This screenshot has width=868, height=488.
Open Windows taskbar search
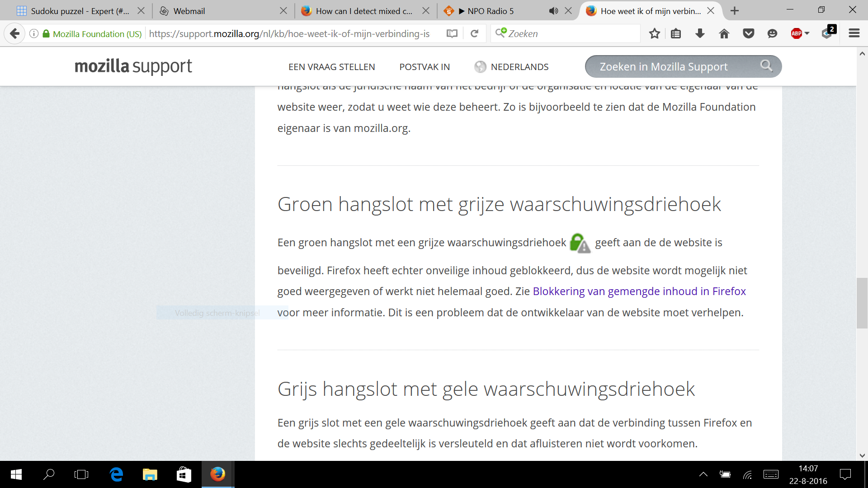(48, 474)
